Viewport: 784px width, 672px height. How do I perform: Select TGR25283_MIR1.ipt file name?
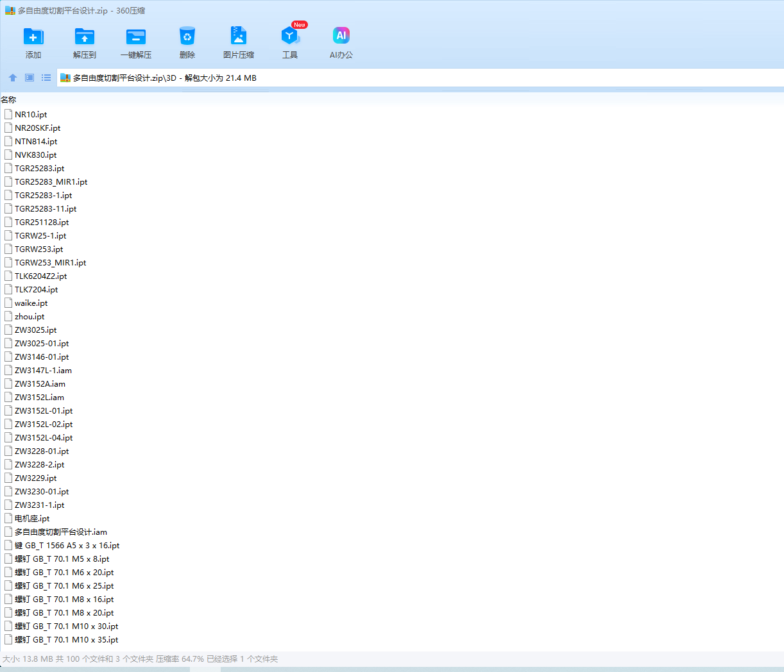(51, 181)
